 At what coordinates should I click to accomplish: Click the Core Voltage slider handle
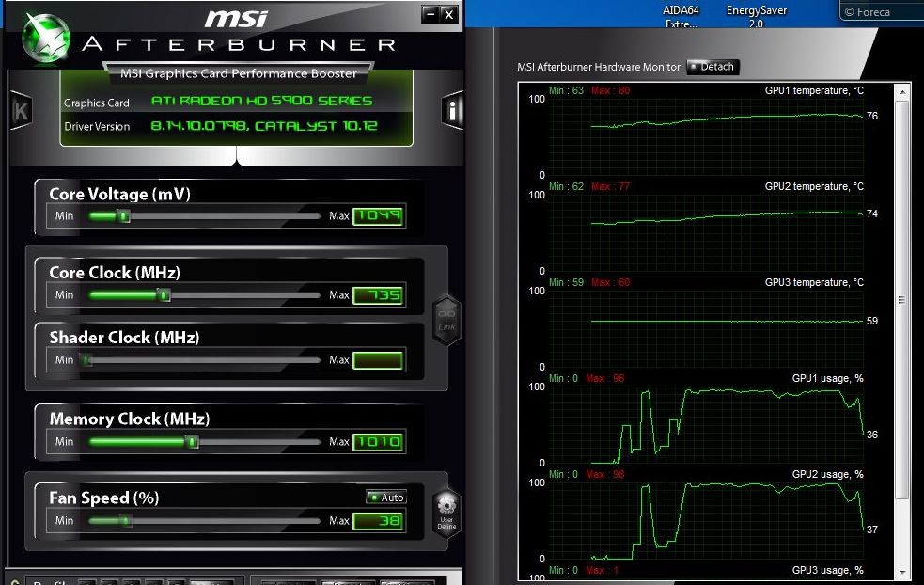click(x=122, y=216)
